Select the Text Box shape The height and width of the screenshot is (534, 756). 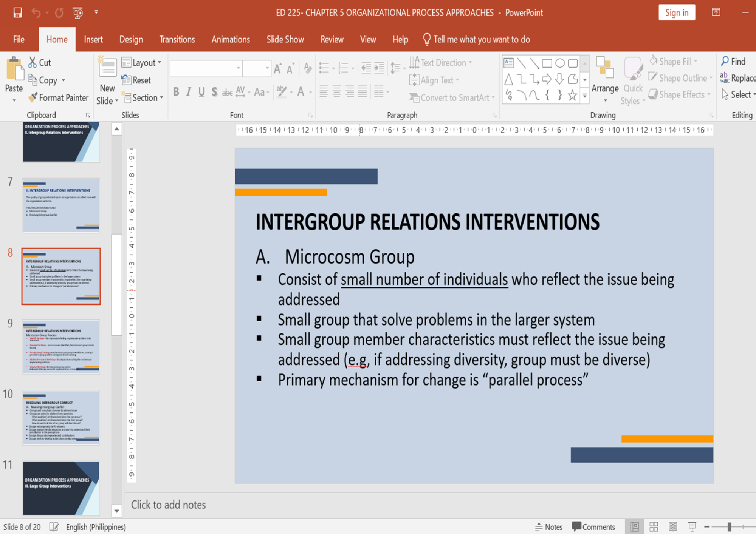(x=509, y=63)
